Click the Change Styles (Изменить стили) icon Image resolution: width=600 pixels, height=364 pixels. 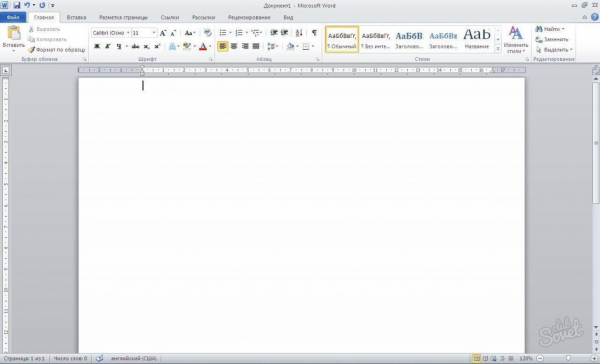pos(515,39)
